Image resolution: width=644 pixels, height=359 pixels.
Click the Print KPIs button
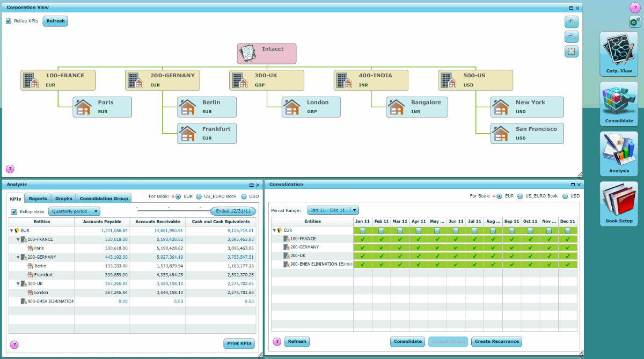239,343
